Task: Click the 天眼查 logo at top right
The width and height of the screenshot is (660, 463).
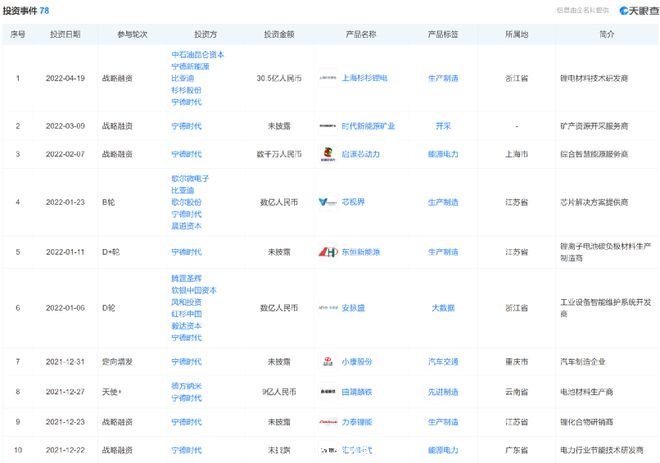Action: point(639,11)
